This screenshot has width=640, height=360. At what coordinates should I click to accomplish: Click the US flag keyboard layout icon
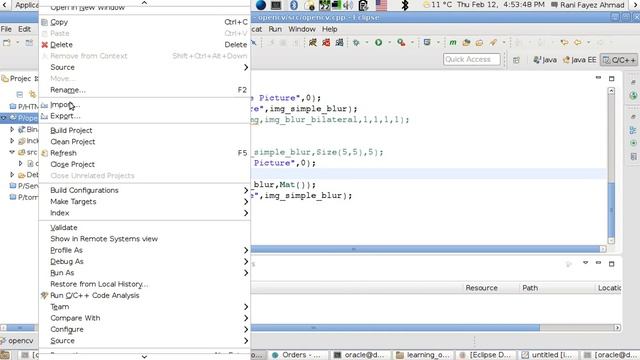381,5
